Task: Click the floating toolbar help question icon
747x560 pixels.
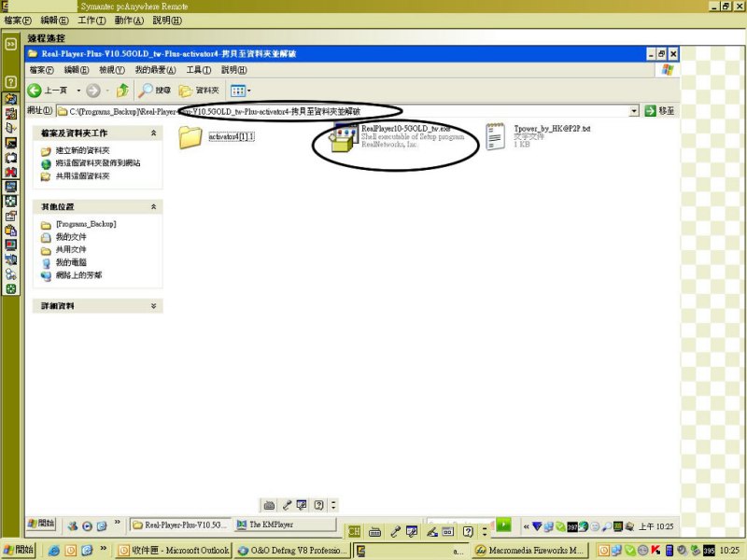Action: pos(319,505)
